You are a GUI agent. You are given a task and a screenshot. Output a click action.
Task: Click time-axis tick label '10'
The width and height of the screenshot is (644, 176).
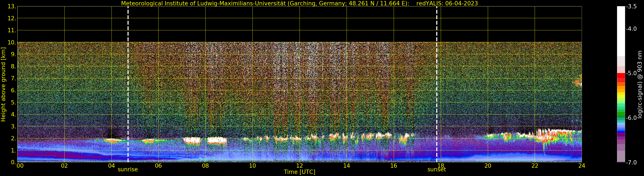pyautogui.click(x=252, y=166)
